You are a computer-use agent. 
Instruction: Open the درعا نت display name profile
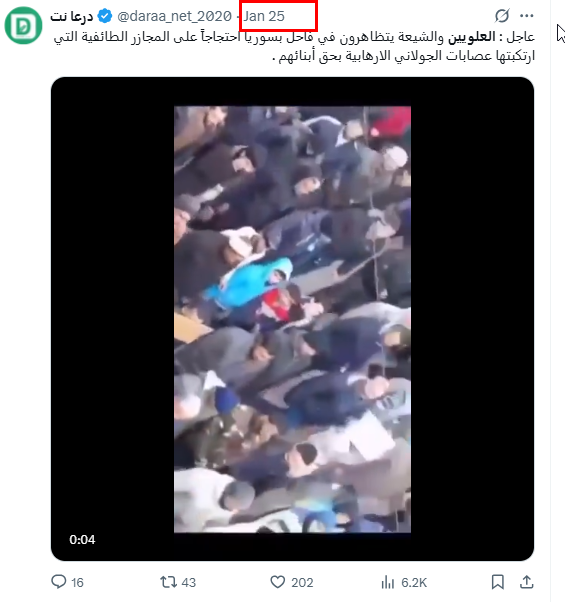[72, 17]
